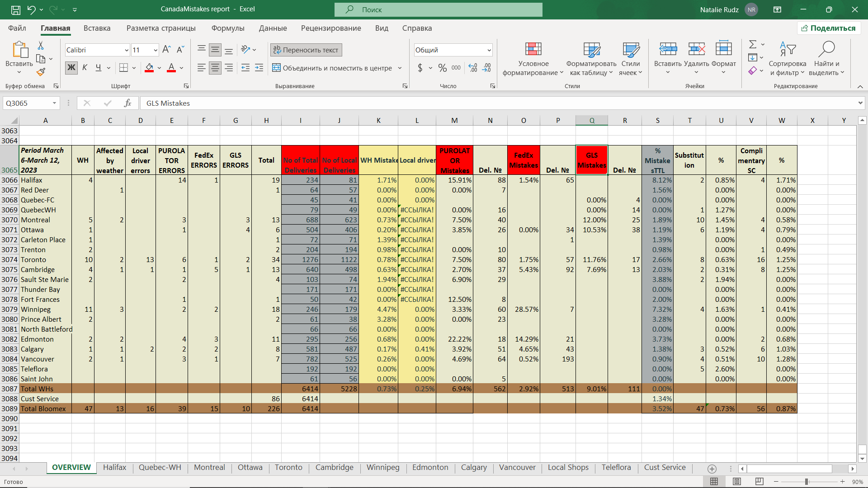The height and width of the screenshot is (488, 868).
Task: Toggle Italic (К) formatting
Action: point(85,68)
